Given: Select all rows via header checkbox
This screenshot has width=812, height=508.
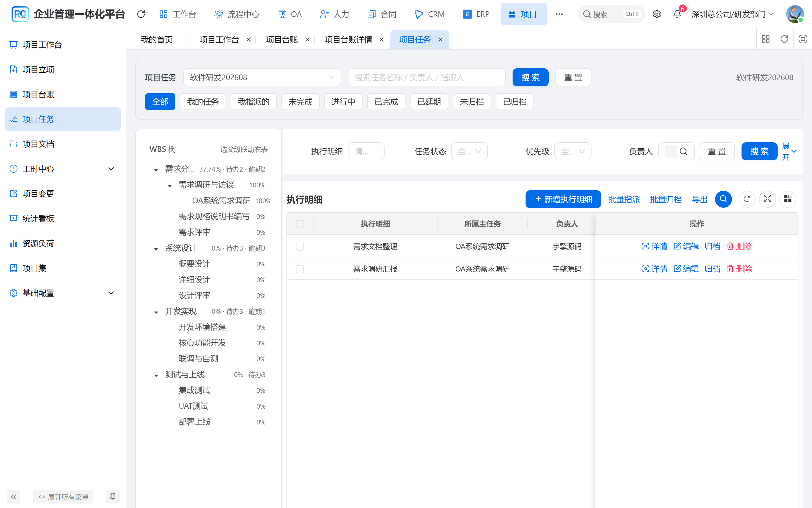Looking at the screenshot, I should point(300,224).
